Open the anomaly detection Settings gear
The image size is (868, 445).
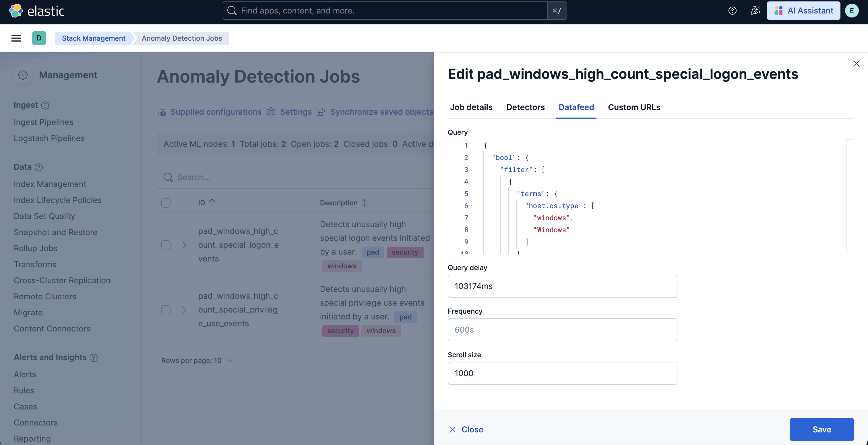tap(271, 112)
